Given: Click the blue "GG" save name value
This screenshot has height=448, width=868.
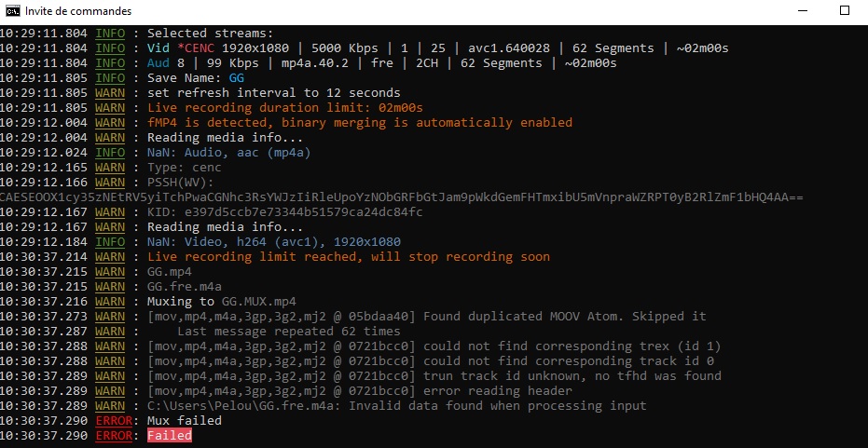Looking at the screenshot, I should (x=236, y=78).
